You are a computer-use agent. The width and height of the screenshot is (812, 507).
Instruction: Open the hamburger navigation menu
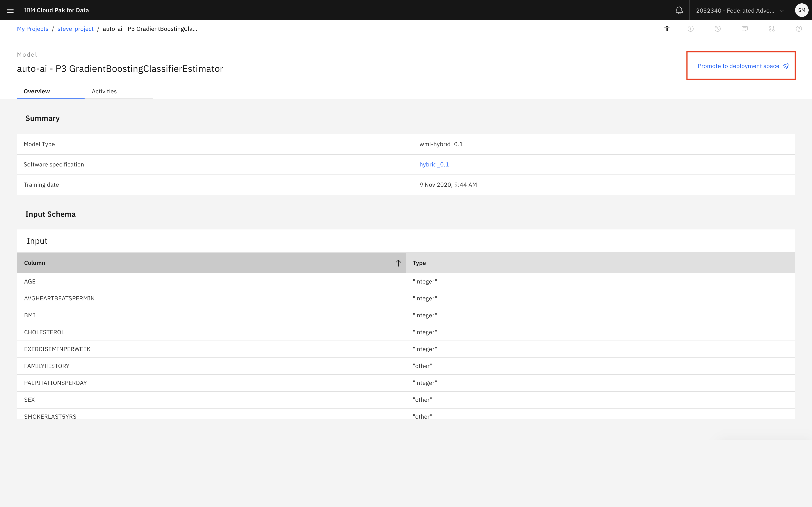[10, 10]
